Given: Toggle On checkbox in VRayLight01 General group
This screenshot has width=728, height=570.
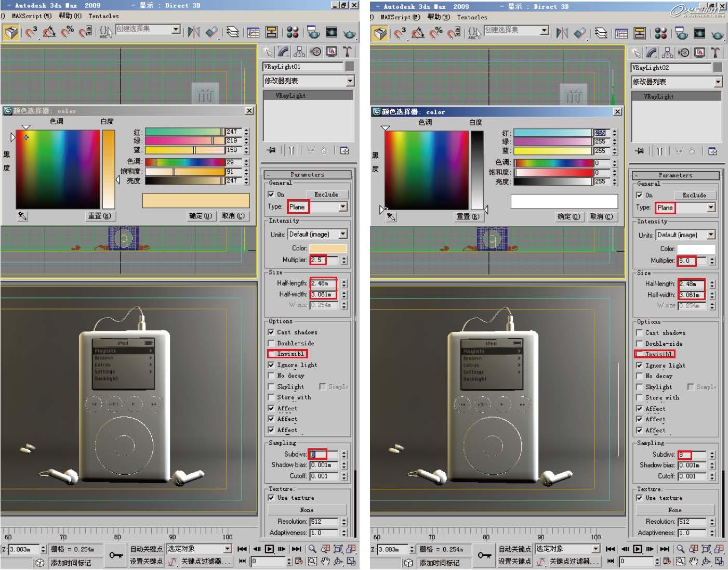Looking at the screenshot, I should point(271,195).
